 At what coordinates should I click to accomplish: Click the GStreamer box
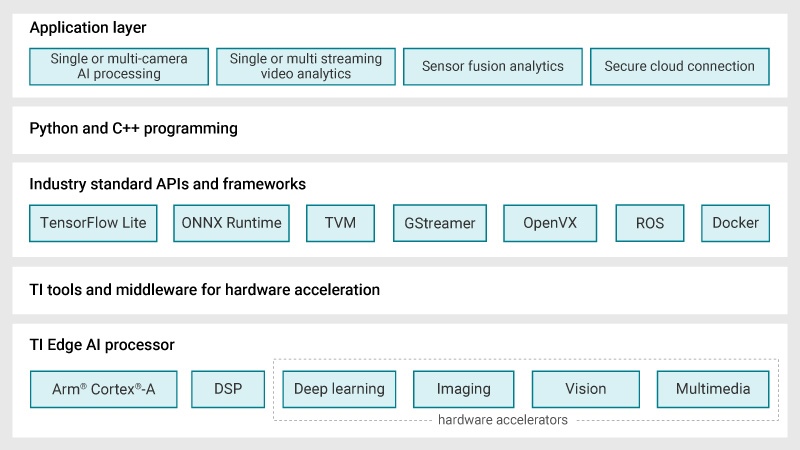tap(440, 222)
